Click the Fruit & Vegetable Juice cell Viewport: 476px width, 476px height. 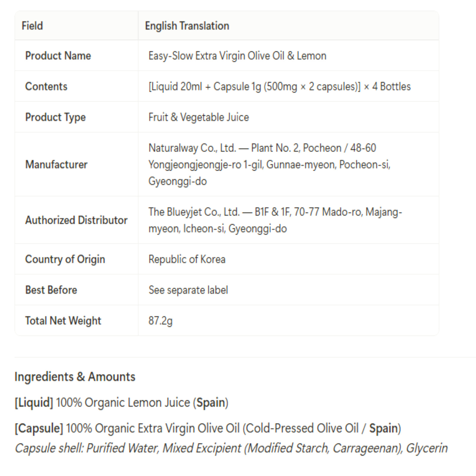pos(199,117)
